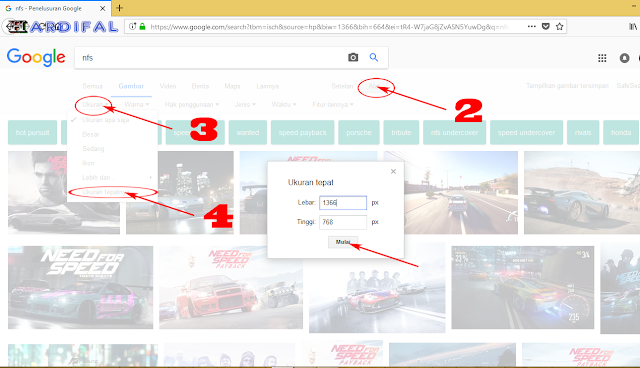Expand the Warna color dropdown
Image resolution: width=640 pixels, height=368 pixels.
pos(136,104)
